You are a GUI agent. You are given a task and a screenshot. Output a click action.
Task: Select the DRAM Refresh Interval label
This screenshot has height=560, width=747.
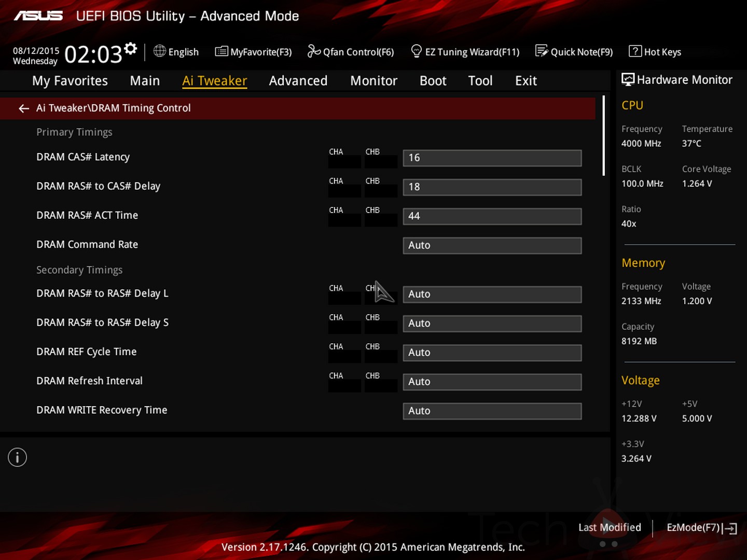(89, 381)
